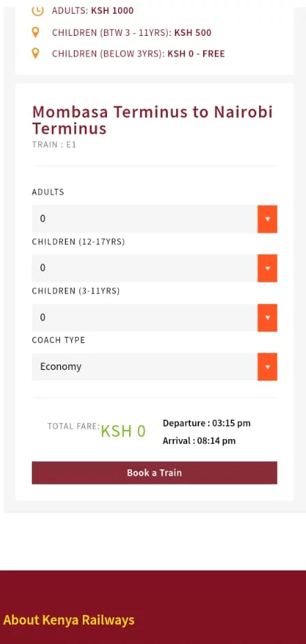The width and height of the screenshot is (306, 644).
Task: Expand the Coach Type Economy dropdown
Action: point(155,367)
